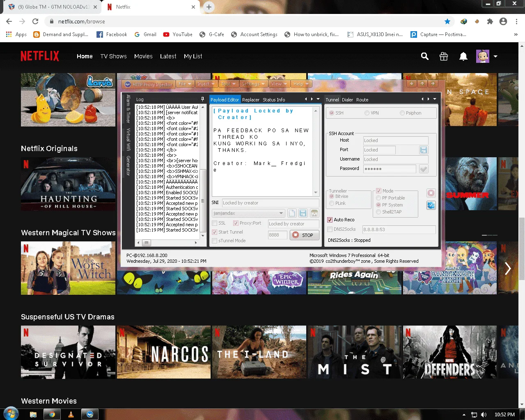Open Netflix My List

[193, 56]
